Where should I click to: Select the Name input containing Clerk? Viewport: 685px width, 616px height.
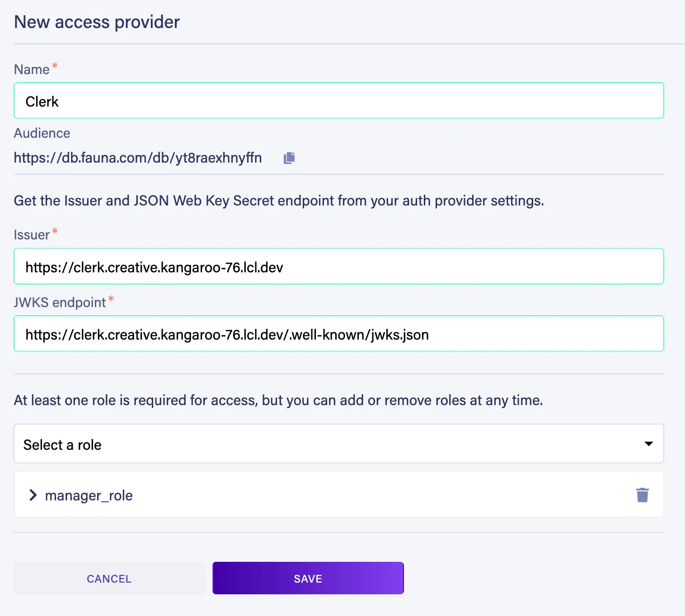coord(339,100)
